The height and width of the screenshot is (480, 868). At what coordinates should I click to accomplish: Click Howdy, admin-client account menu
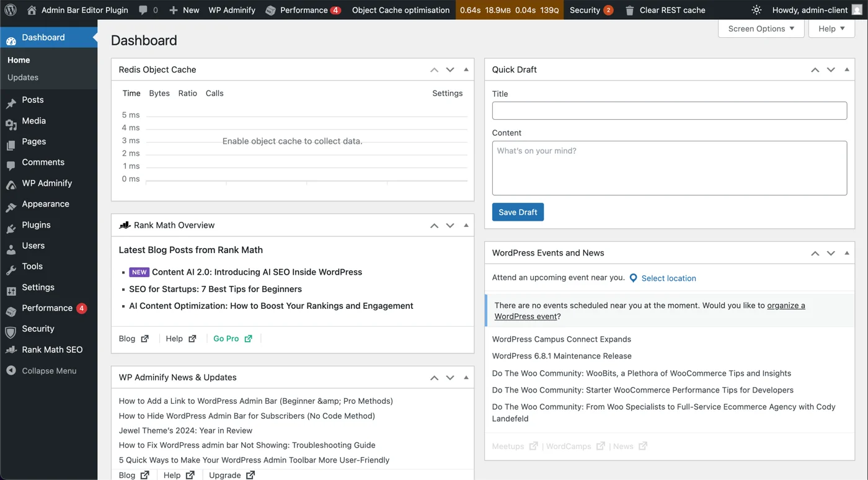[x=817, y=10]
